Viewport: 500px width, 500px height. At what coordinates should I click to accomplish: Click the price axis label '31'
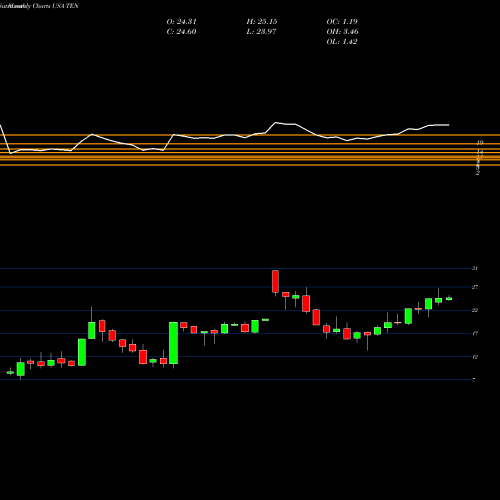click(x=475, y=268)
